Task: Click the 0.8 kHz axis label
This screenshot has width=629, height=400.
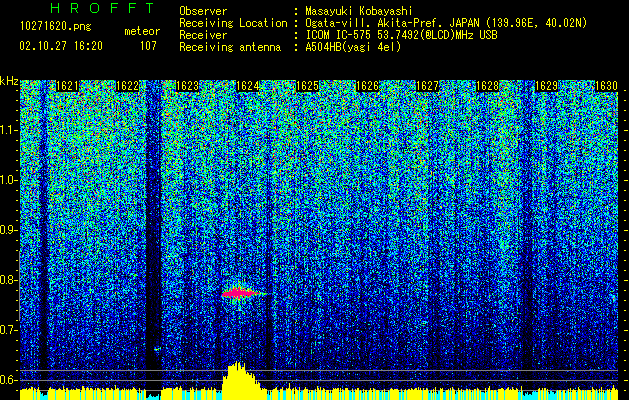Action: tap(9, 280)
